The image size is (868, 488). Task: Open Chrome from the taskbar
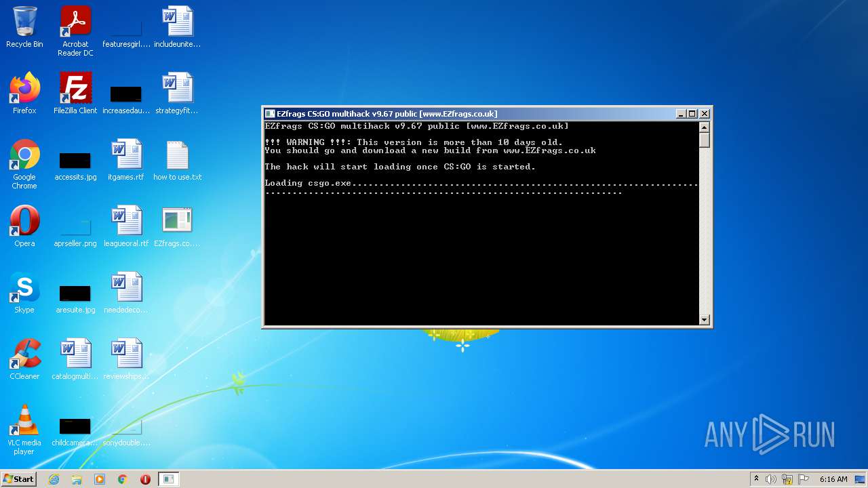coord(123,479)
